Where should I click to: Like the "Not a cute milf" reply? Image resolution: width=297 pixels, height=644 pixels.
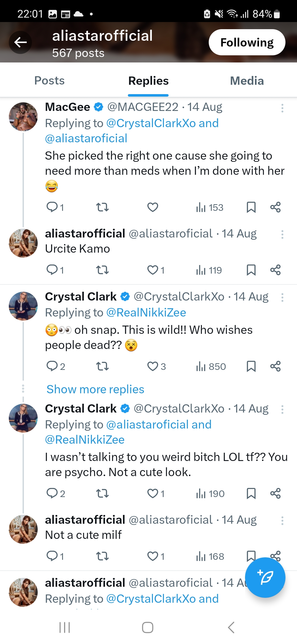pos(153,556)
